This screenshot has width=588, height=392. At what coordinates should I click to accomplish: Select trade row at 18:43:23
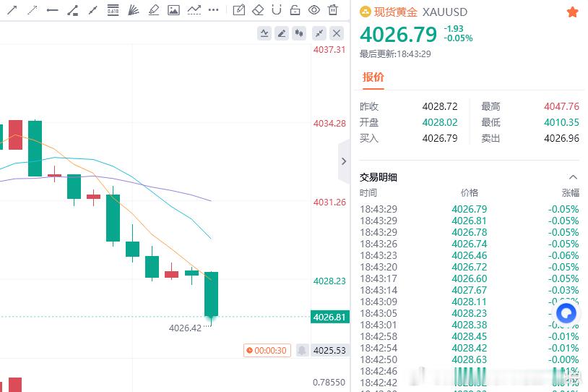[470, 256]
